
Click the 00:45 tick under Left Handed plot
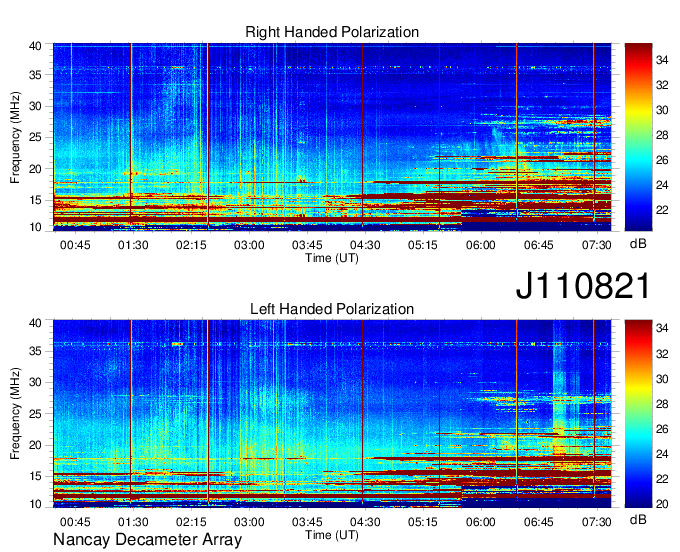75,522
